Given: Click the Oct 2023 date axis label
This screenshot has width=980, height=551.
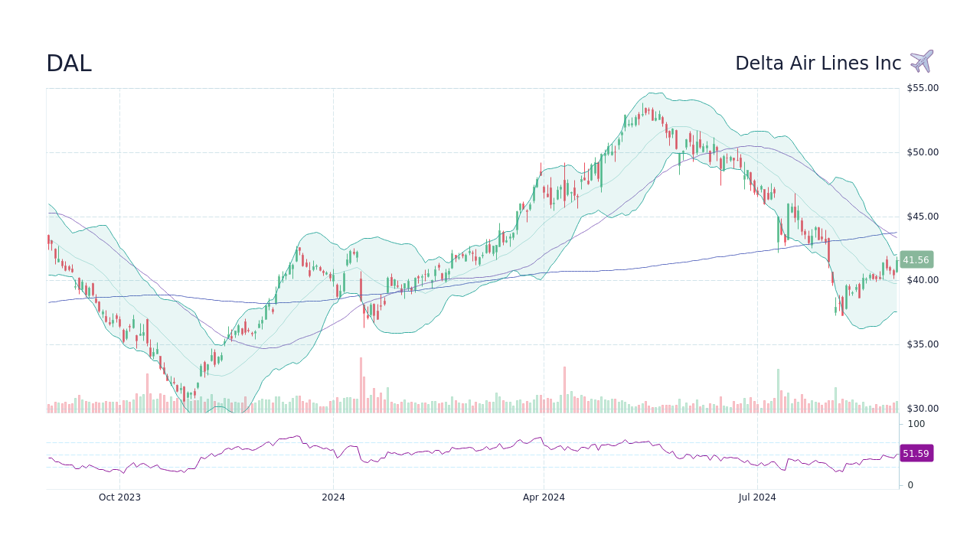Looking at the screenshot, I should point(119,497).
